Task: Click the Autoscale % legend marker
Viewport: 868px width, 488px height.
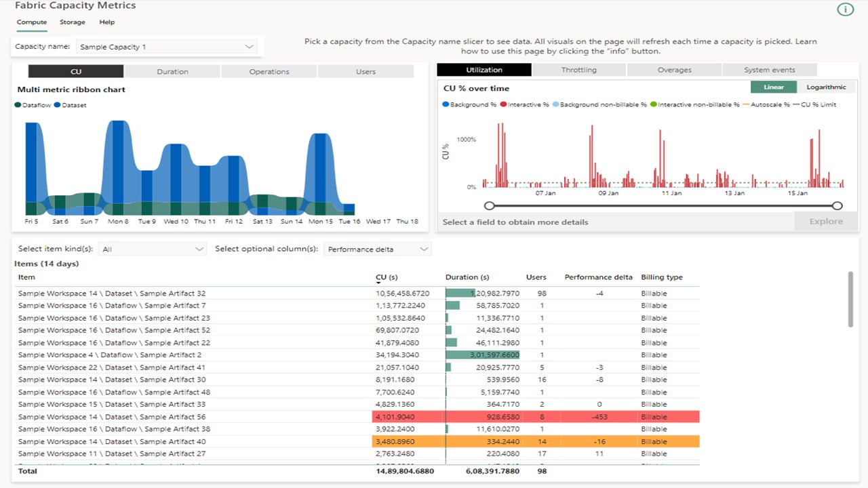Action: pyautogui.click(x=747, y=104)
